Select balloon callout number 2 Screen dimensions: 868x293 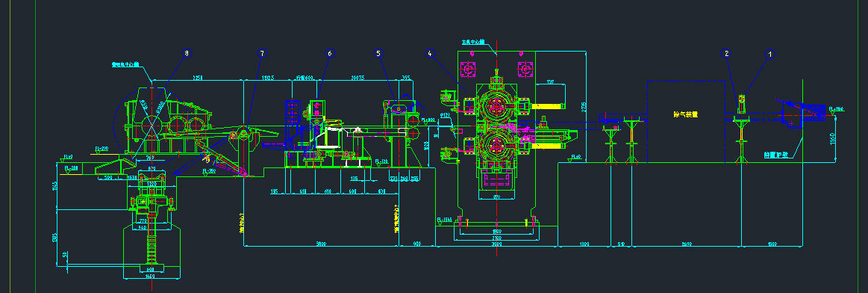(727, 54)
